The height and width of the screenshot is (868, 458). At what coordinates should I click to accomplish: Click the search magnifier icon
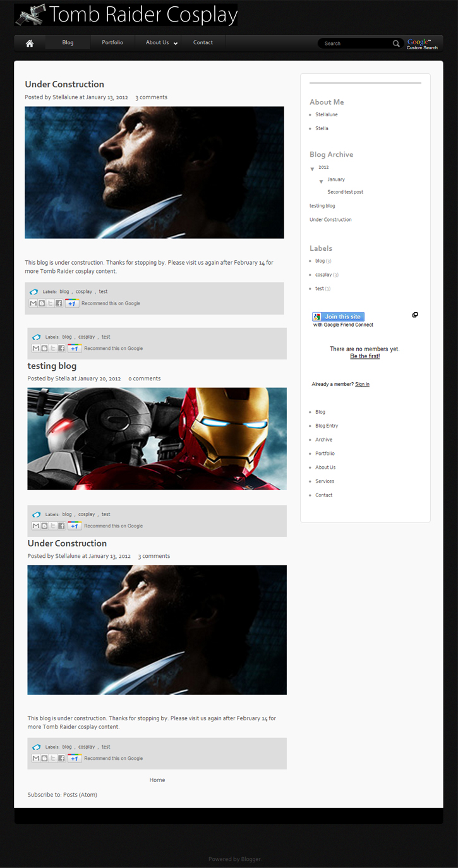[x=396, y=44]
